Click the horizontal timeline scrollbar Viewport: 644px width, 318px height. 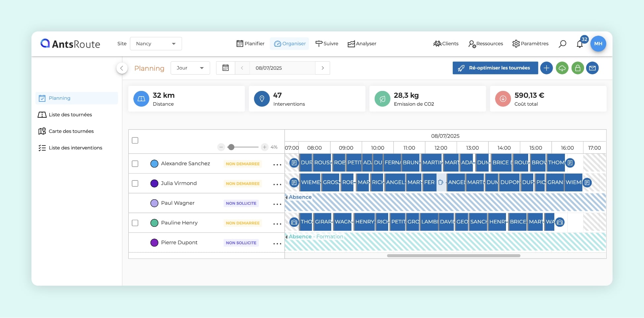point(454,256)
